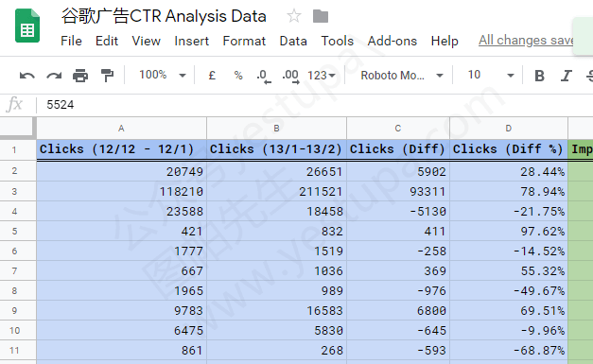Click cell with value -976
593x364 pixels.
coord(398,290)
